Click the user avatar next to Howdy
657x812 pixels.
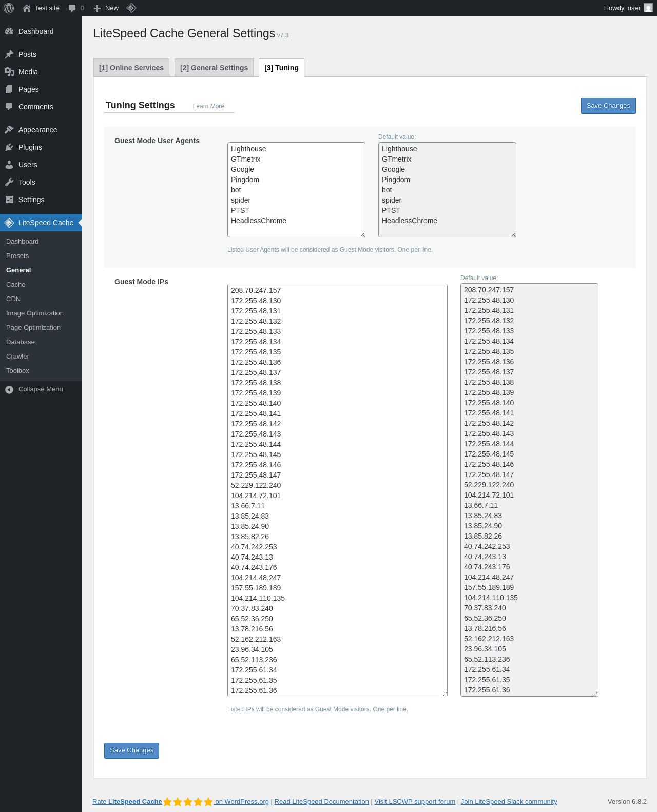648,8
